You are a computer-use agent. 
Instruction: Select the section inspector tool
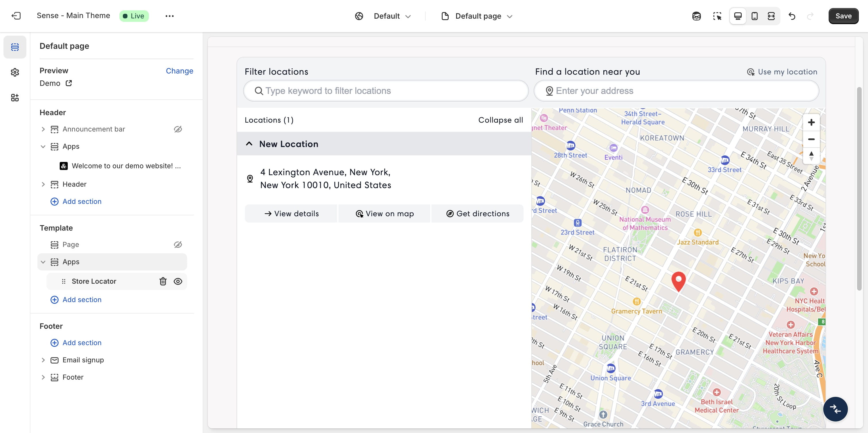coord(717,16)
